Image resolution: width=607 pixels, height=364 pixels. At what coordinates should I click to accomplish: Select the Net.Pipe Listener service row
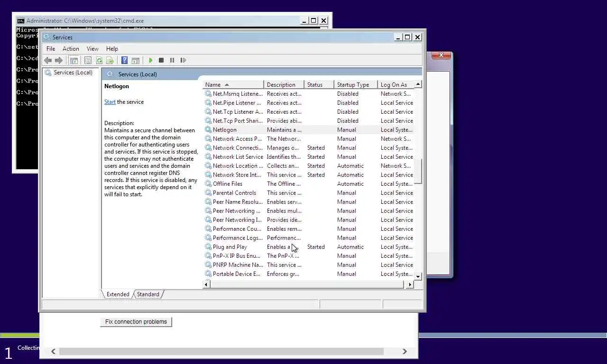point(309,103)
